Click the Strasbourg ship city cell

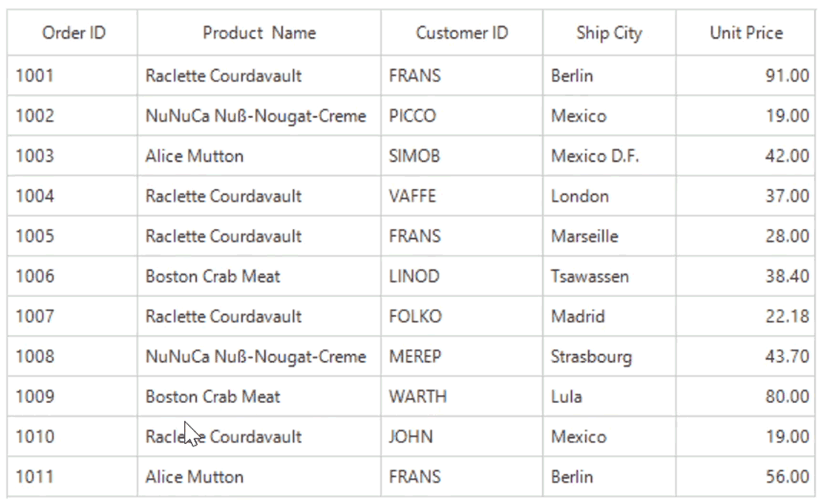tap(591, 357)
